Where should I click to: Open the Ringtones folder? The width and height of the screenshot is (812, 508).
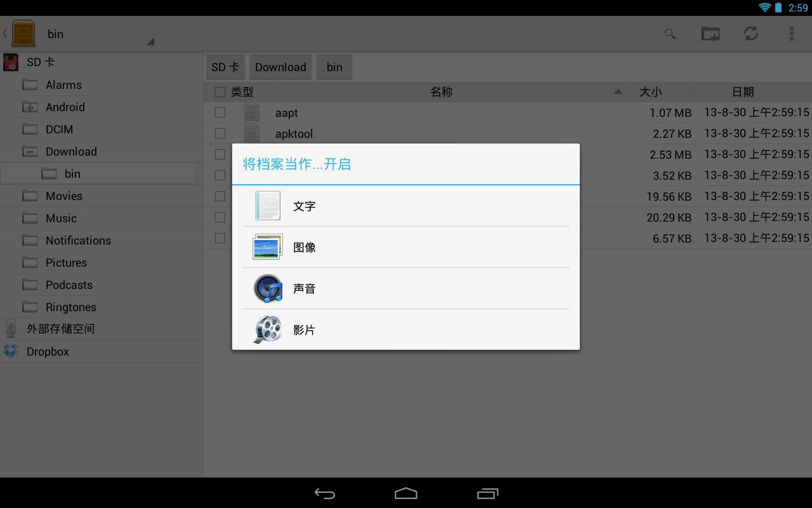[x=101, y=307]
